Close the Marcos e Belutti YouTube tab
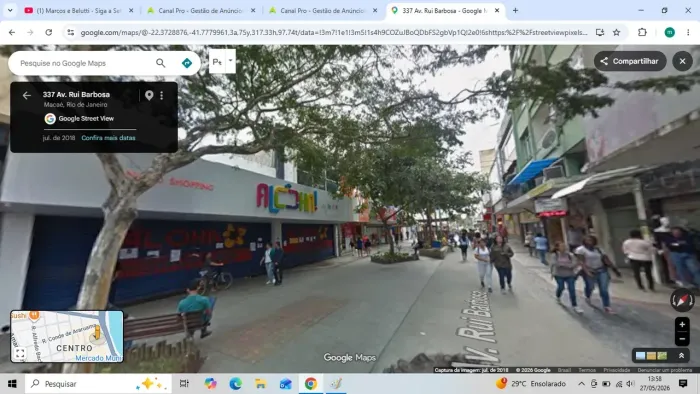The height and width of the screenshot is (394, 700). [131, 10]
